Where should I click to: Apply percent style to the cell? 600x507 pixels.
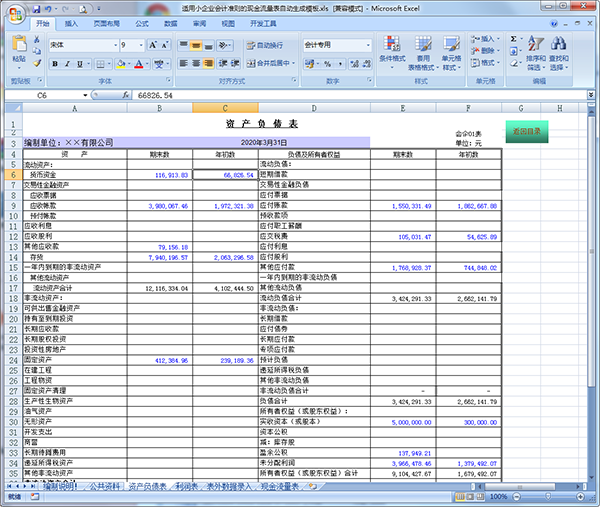pos(328,64)
